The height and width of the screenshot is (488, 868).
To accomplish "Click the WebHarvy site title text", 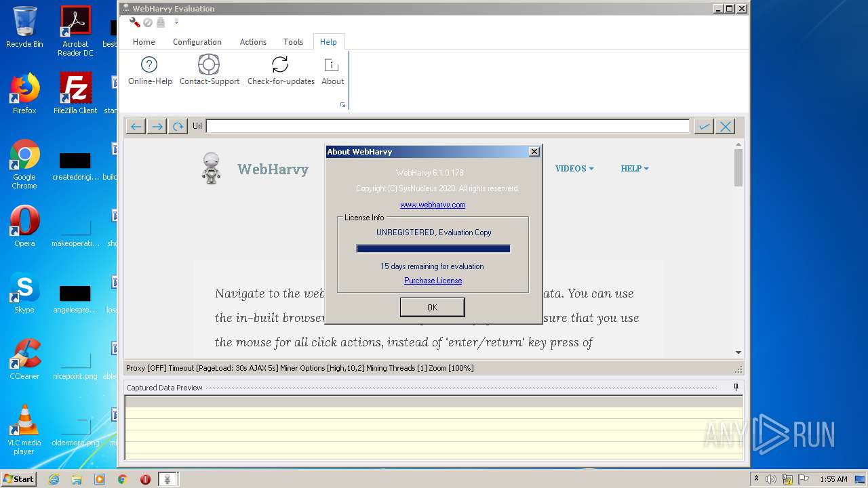I will point(273,169).
